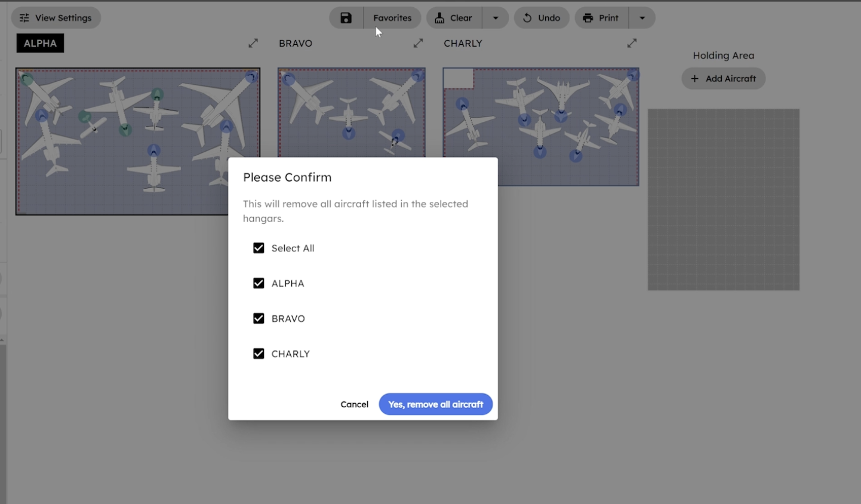Expand the CHARLY hangar fullscreen icon
861x504 pixels.
pos(632,43)
